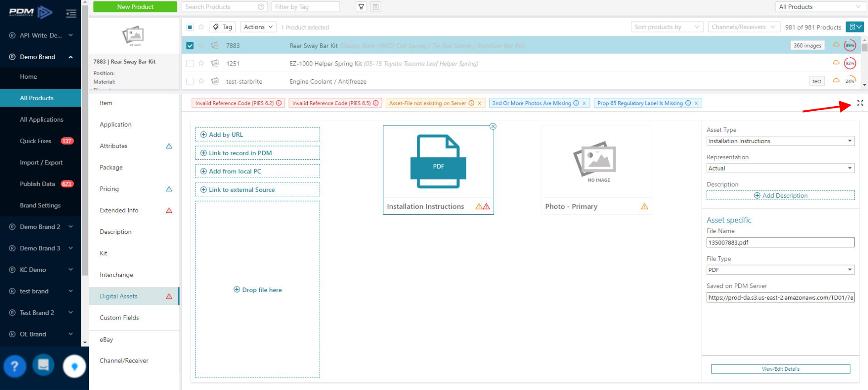Click warning triangle on Photo - Primary

[644, 206]
